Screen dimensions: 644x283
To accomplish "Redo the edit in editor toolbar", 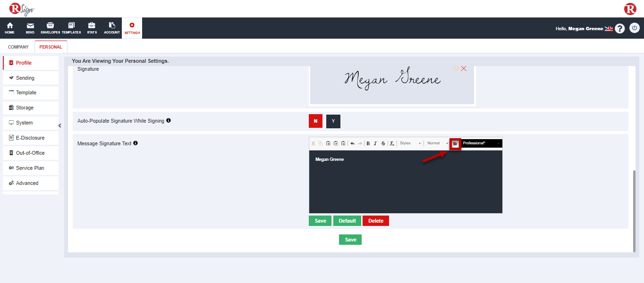I will tap(360, 143).
